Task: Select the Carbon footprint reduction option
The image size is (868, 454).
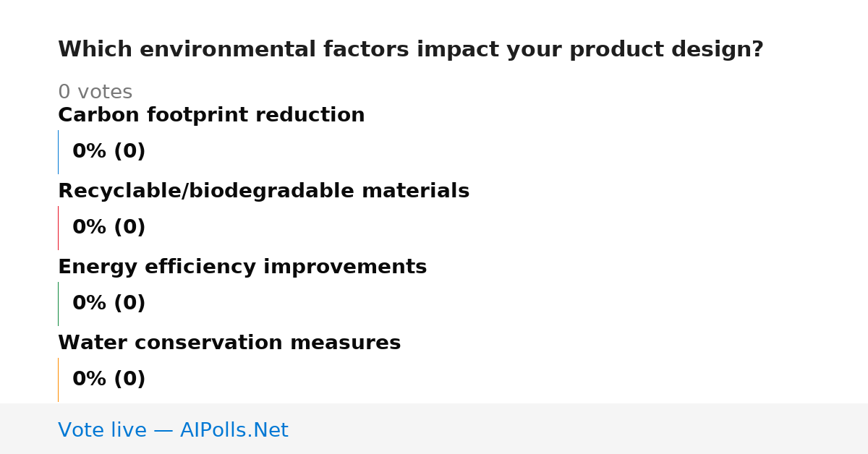Action: [211, 115]
